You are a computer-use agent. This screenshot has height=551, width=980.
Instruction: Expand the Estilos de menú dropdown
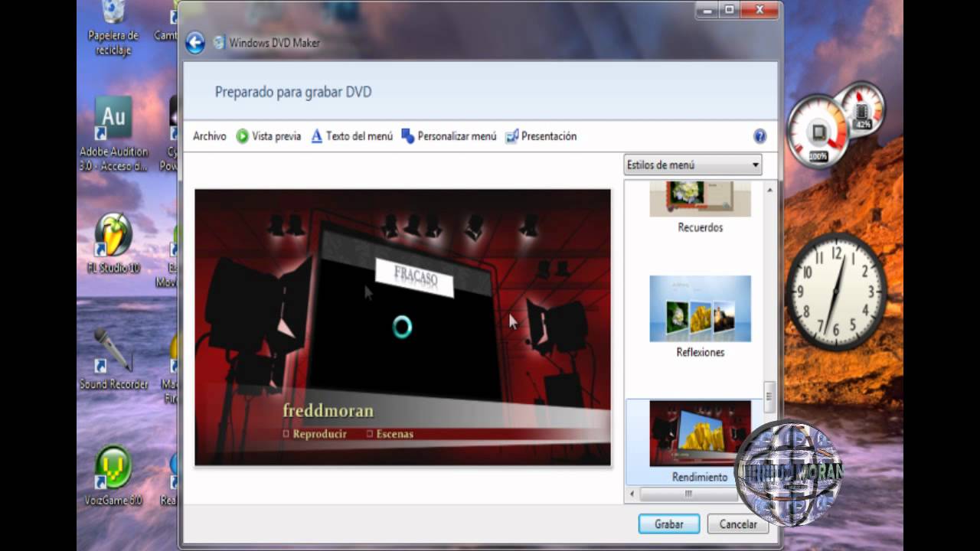693,165
